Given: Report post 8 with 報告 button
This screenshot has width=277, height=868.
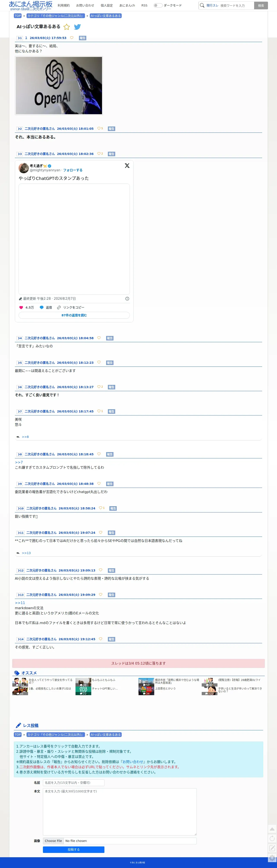Looking at the screenshot, I should [x=110, y=454].
